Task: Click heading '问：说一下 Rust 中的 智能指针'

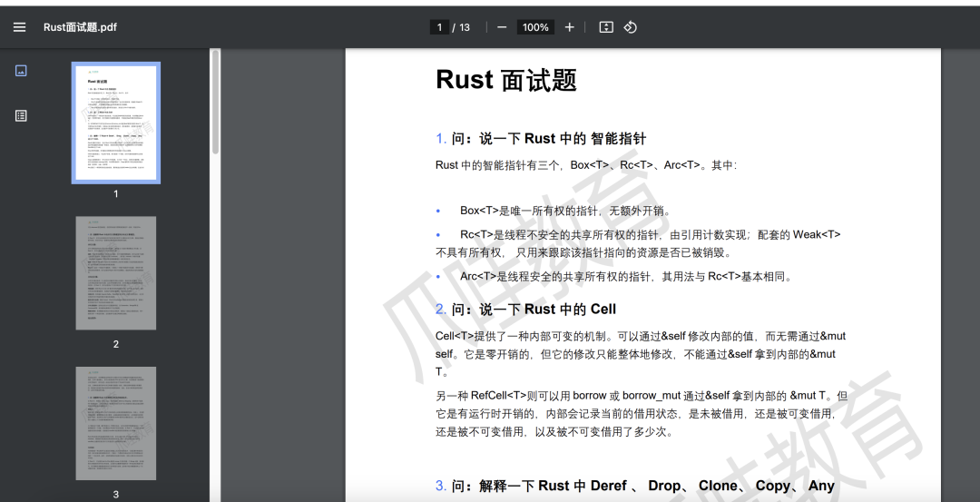Action: (548, 138)
